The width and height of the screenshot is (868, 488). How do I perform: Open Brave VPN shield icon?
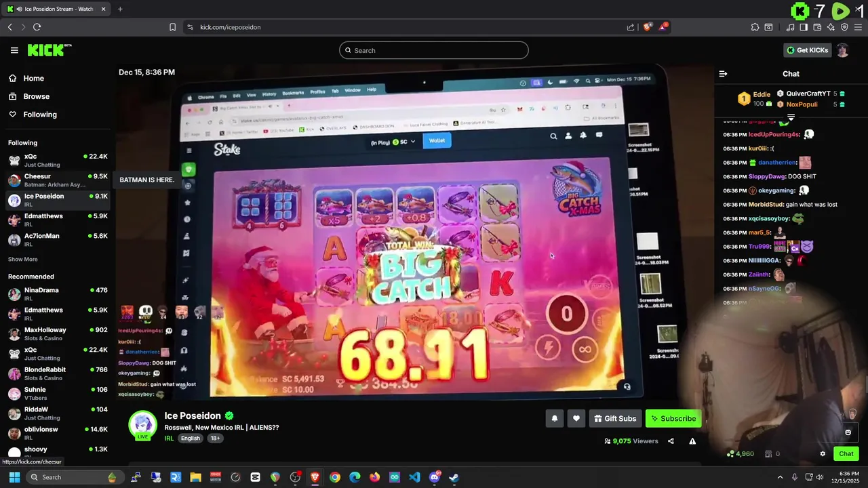844,27
